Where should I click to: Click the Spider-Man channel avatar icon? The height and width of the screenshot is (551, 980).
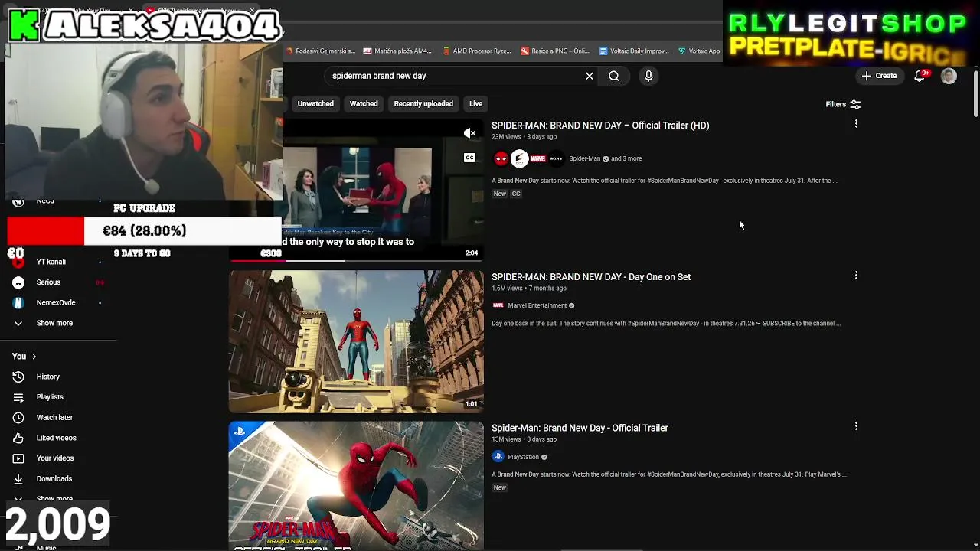[x=501, y=158]
